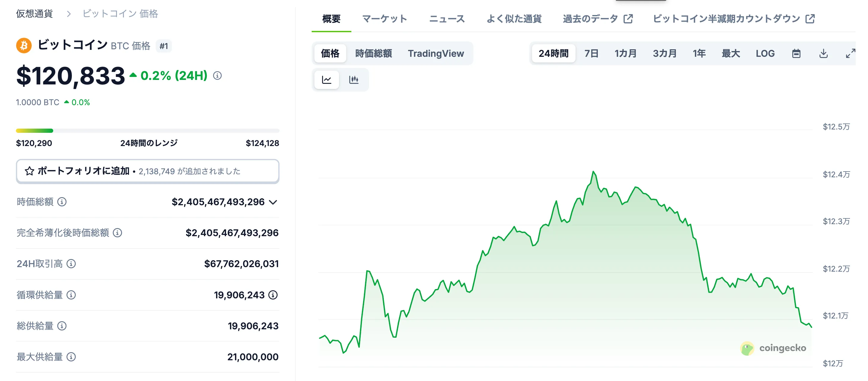The image size is (868, 381).
Task: Switch chart to 時価総額 mode
Action: [x=373, y=53]
